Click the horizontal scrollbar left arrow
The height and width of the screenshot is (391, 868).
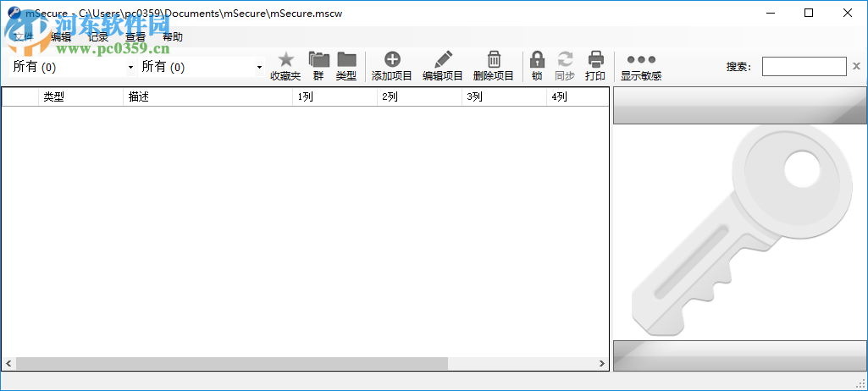8,363
